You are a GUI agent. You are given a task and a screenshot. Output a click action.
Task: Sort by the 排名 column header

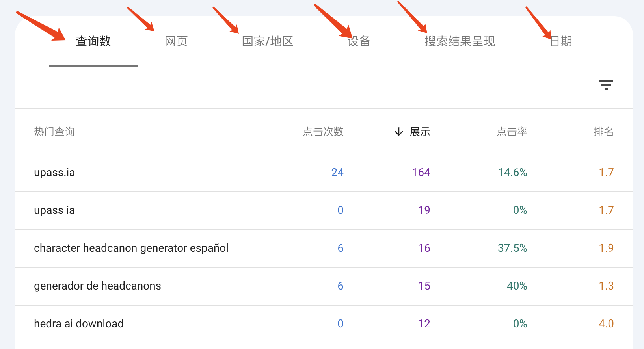tap(604, 132)
